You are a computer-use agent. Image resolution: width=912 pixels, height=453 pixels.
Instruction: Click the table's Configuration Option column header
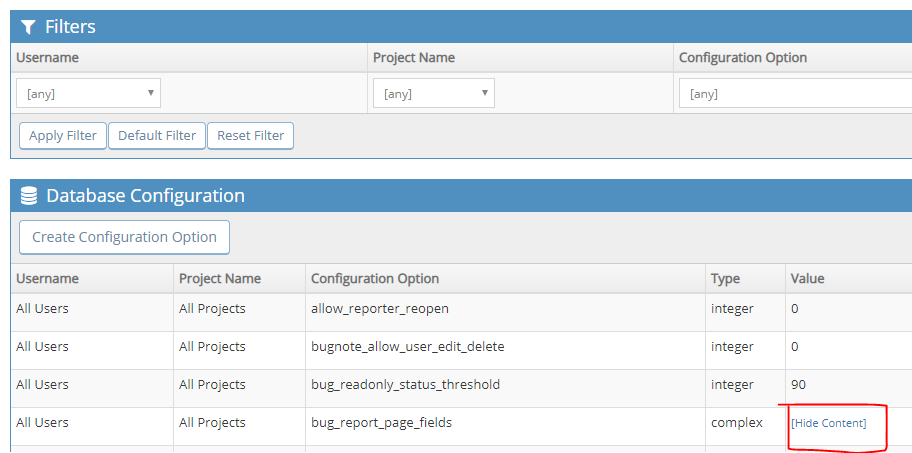click(375, 279)
